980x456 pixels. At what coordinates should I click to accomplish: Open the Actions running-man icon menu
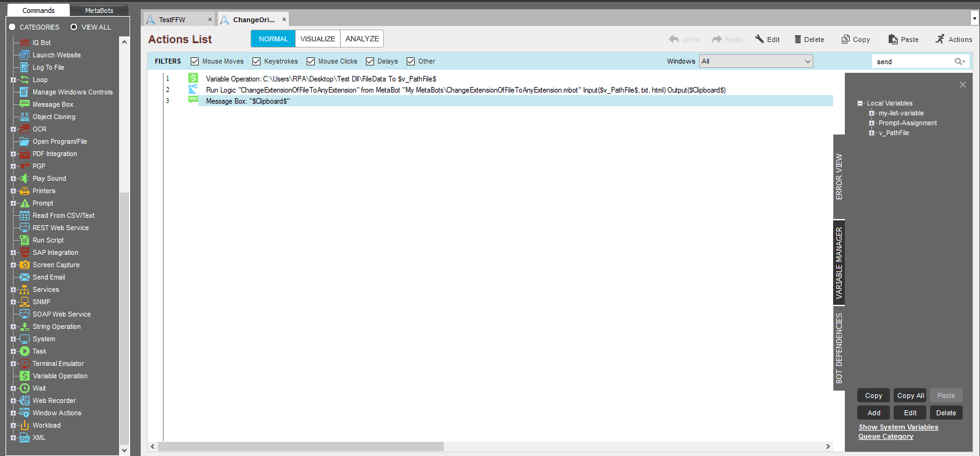coord(940,39)
